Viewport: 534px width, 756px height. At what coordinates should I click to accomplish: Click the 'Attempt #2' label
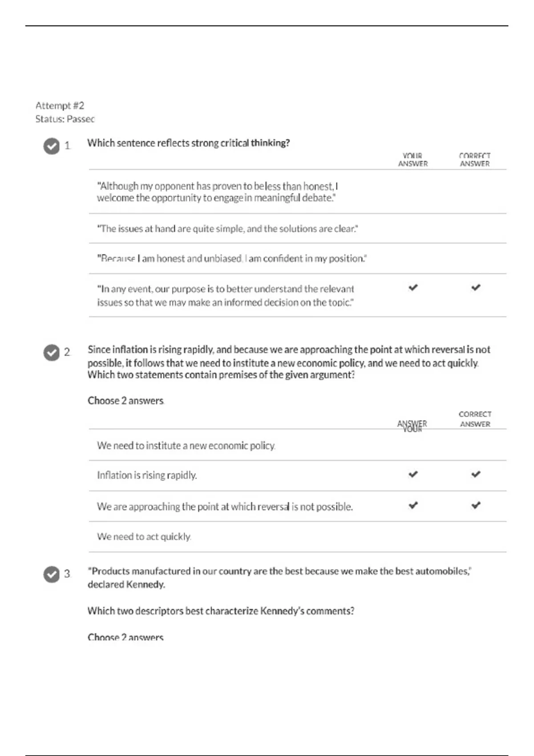pyautogui.click(x=60, y=106)
